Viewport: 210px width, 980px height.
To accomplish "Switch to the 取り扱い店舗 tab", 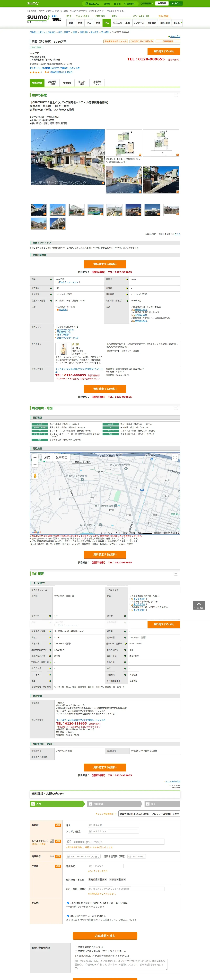I will [82, 83].
